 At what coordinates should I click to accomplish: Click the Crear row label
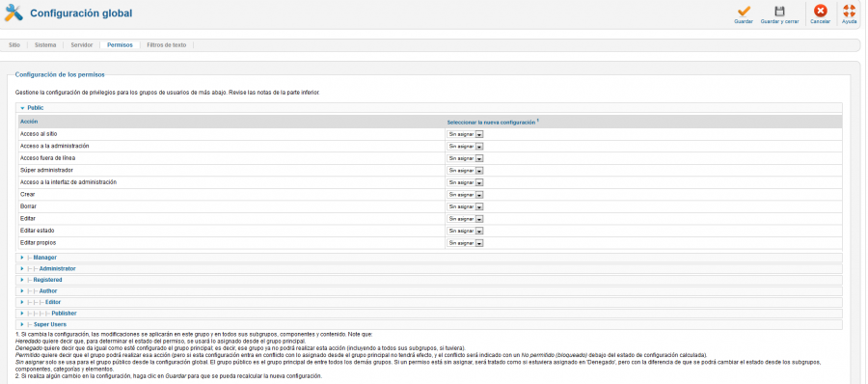[x=28, y=195]
